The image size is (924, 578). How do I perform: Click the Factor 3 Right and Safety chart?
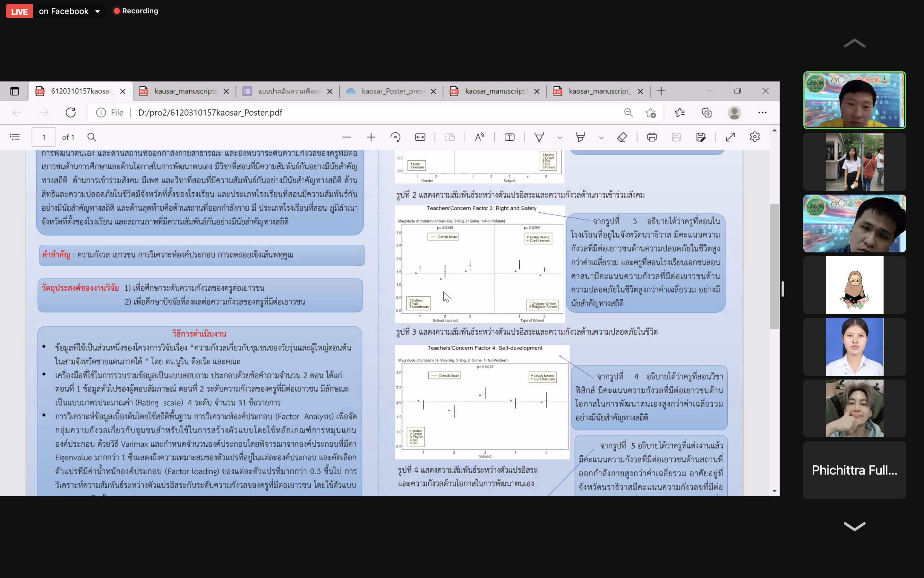[480, 264]
